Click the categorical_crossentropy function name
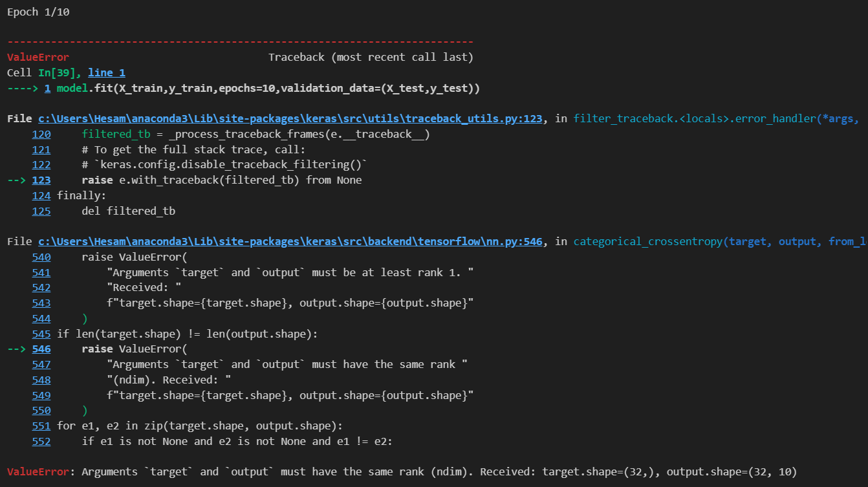 (647, 241)
